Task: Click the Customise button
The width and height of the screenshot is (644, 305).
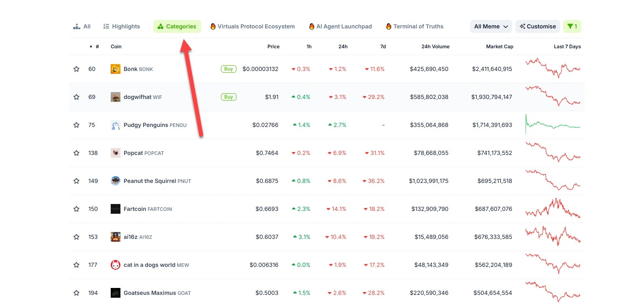Action: tap(537, 26)
